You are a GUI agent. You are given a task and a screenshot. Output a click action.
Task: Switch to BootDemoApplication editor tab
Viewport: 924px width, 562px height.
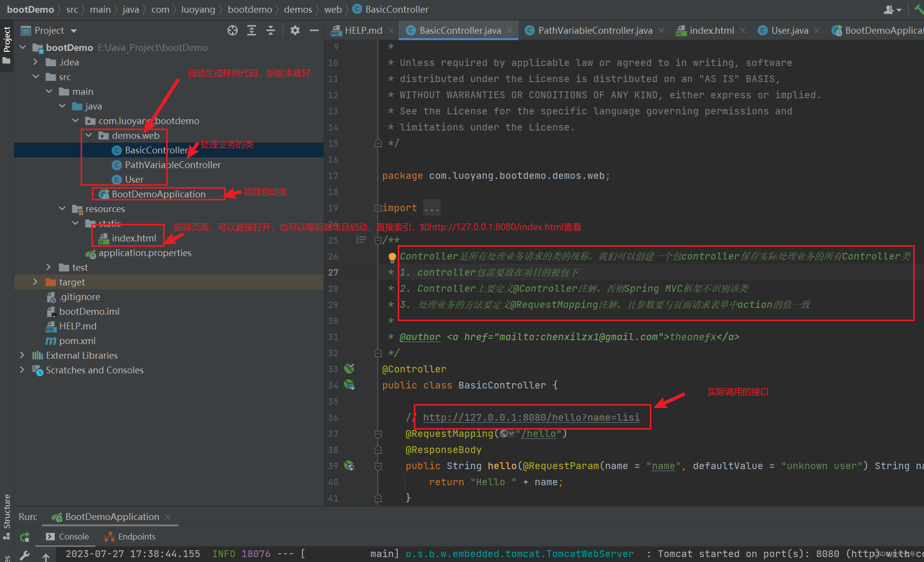(x=878, y=30)
